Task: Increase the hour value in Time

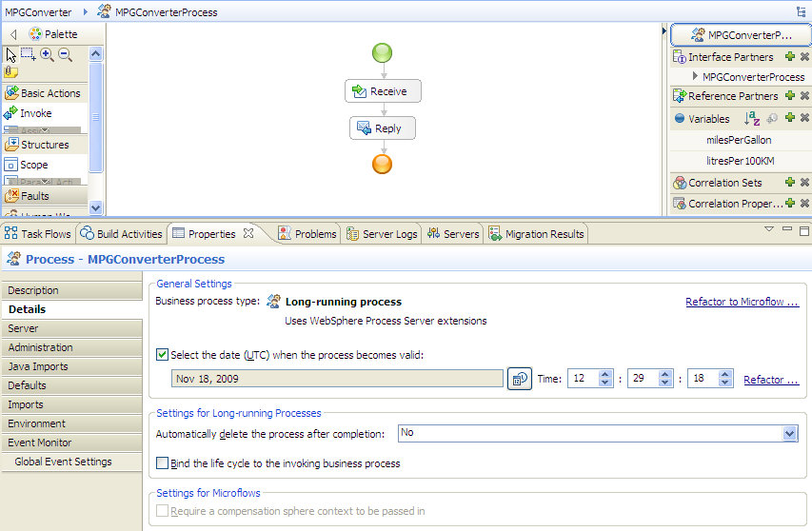Action: click(x=604, y=374)
